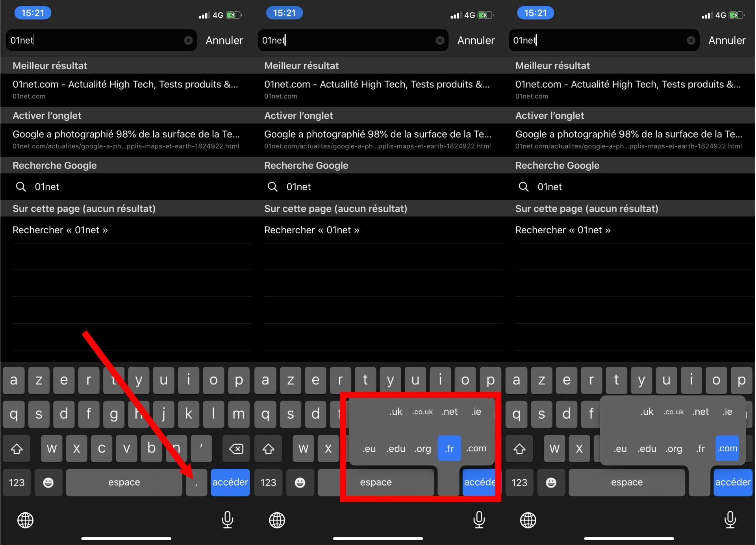Tap the shift arrow on middle keyboard

click(268, 449)
